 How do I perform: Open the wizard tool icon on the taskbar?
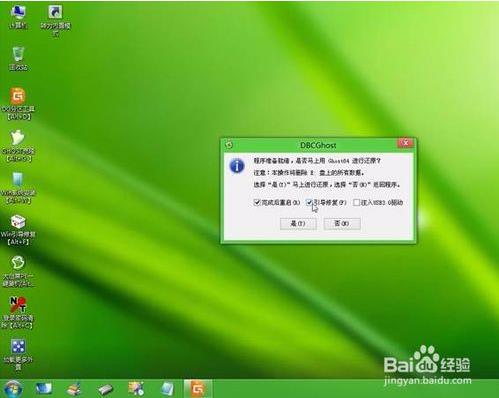point(136,389)
